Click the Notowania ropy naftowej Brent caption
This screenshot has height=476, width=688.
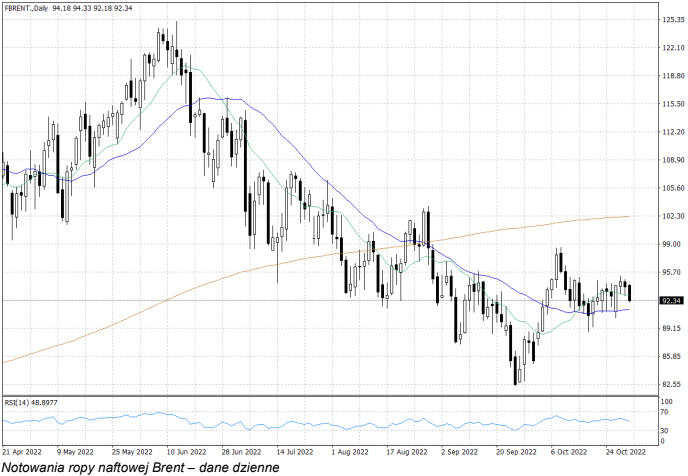pyautogui.click(x=140, y=466)
